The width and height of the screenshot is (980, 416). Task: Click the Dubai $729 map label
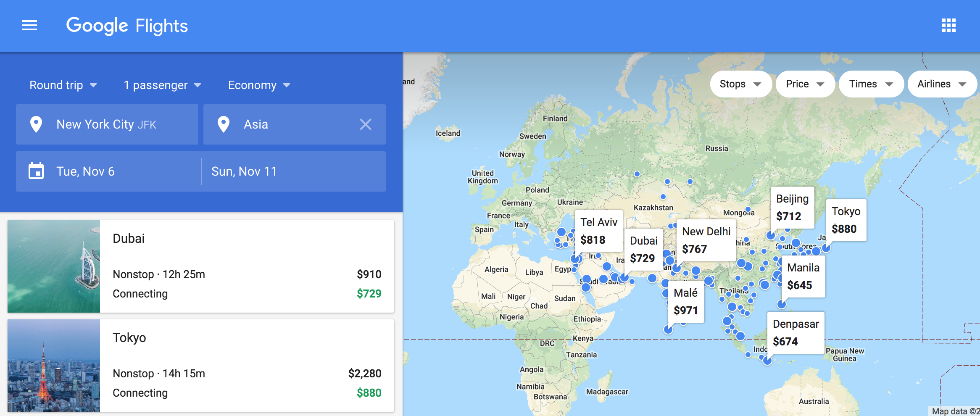click(643, 250)
